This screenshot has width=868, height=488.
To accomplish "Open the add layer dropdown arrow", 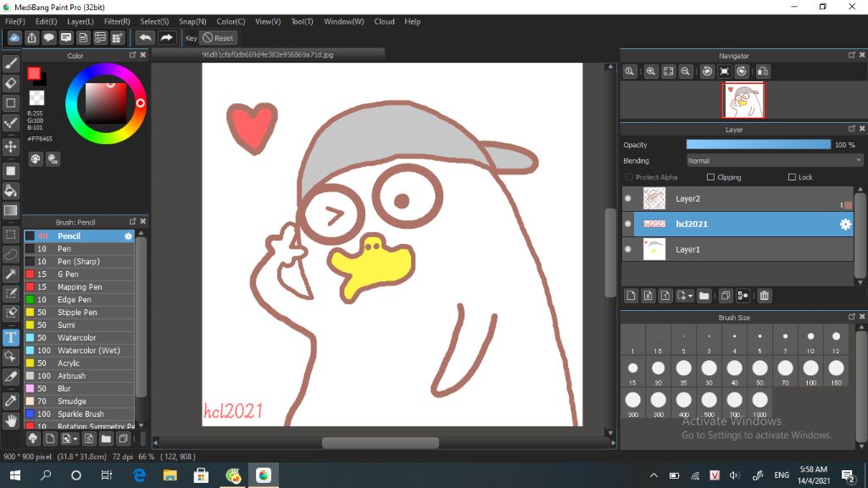I will (690, 296).
